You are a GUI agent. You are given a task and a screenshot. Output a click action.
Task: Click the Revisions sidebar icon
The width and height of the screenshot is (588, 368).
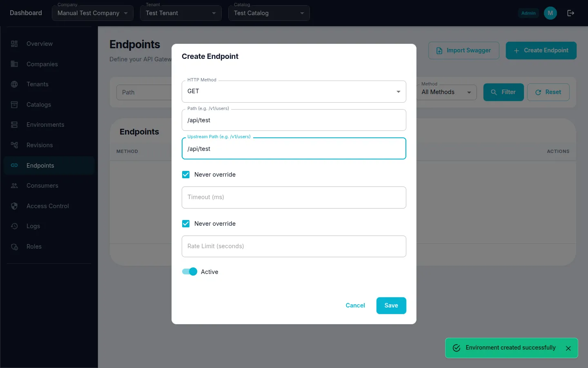point(14,145)
